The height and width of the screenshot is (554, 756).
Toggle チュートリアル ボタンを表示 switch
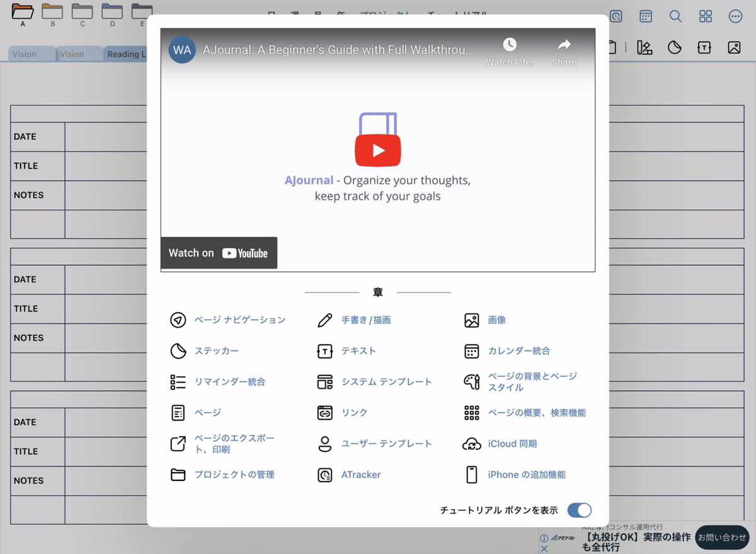click(580, 511)
